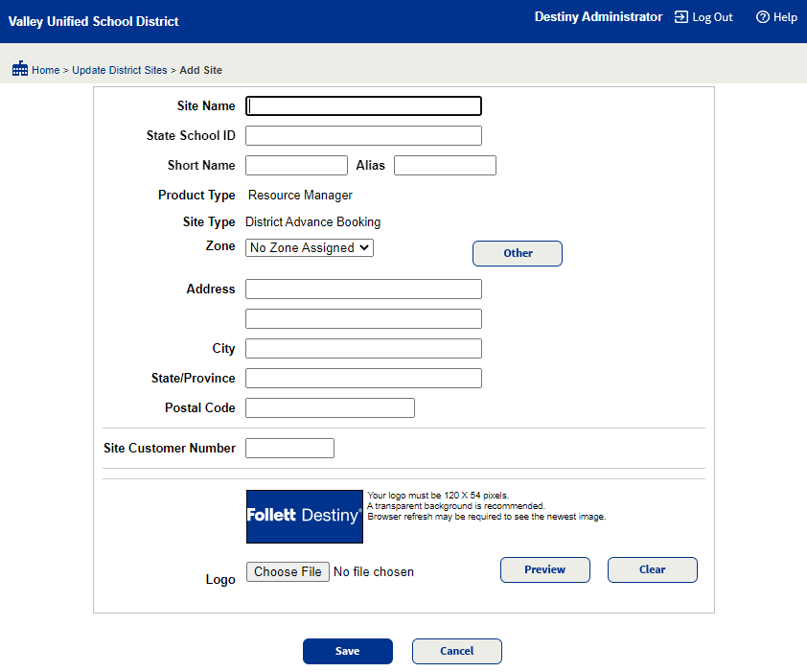The image size is (807, 672).
Task: Click the Valley Unified School District title
Action: pos(93,21)
